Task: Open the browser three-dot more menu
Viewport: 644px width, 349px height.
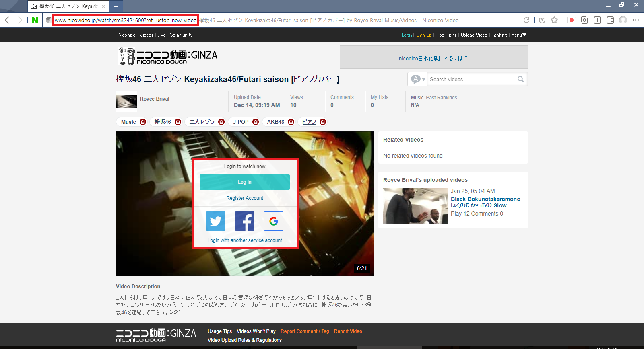Action: pos(636,20)
